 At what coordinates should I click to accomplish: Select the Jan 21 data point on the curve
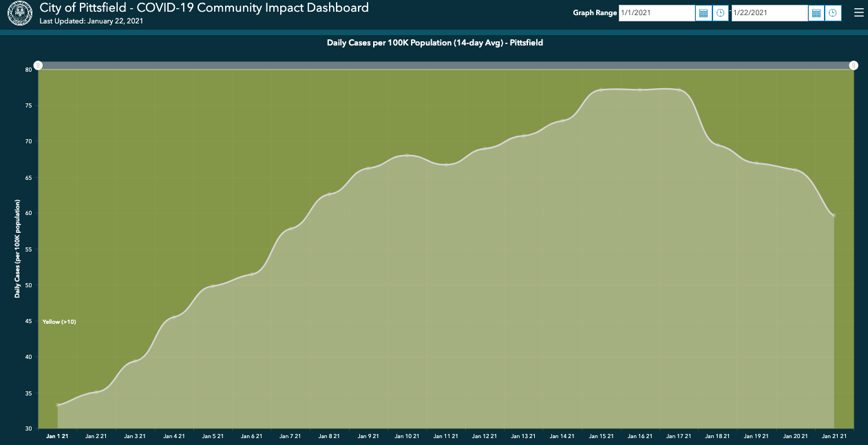[834, 216]
